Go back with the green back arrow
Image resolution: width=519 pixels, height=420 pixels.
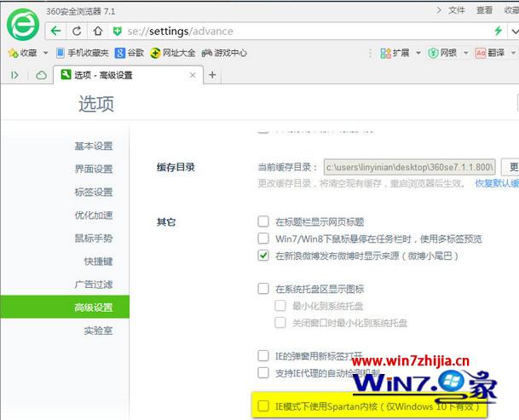pyautogui.click(x=55, y=32)
